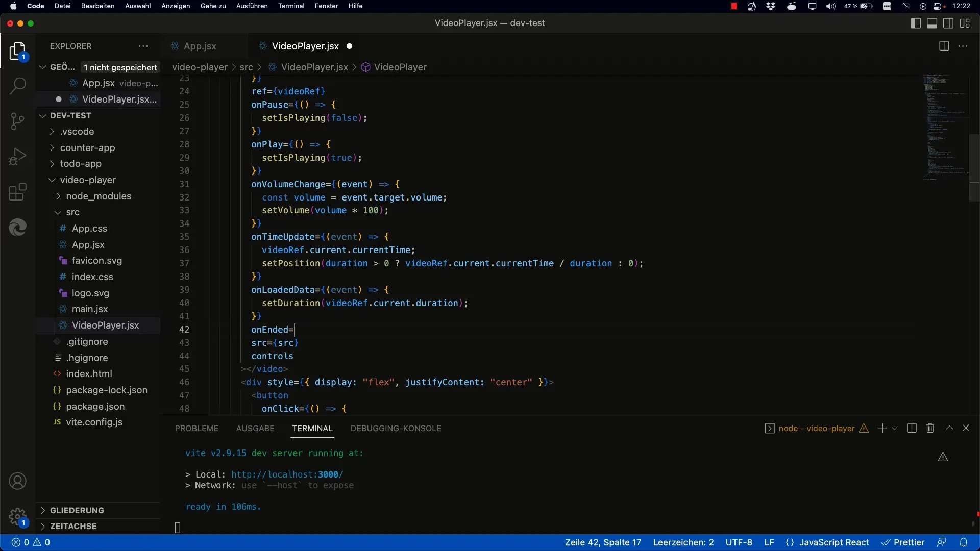The width and height of the screenshot is (980, 551).
Task: Open Run and Debug view icon
Action: (x=17, y=157)
